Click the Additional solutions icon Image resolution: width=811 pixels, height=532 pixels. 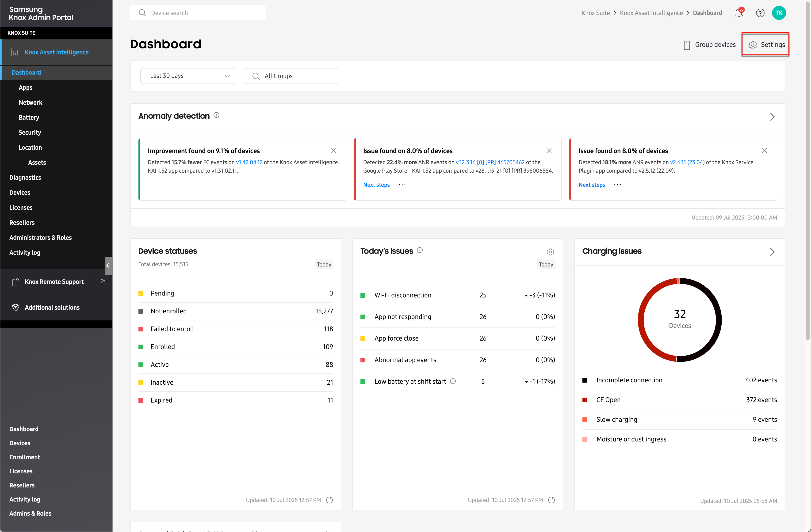click(x=15, y=307)
